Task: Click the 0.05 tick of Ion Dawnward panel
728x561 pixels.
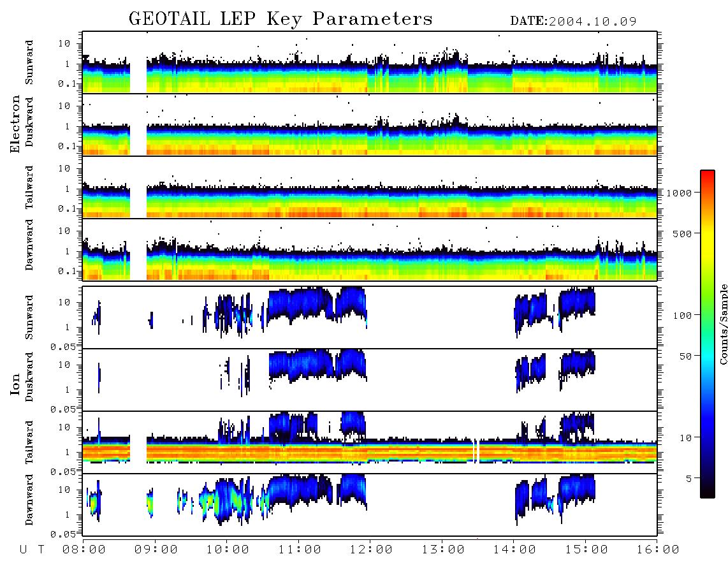Action: (x=62, y=534)
